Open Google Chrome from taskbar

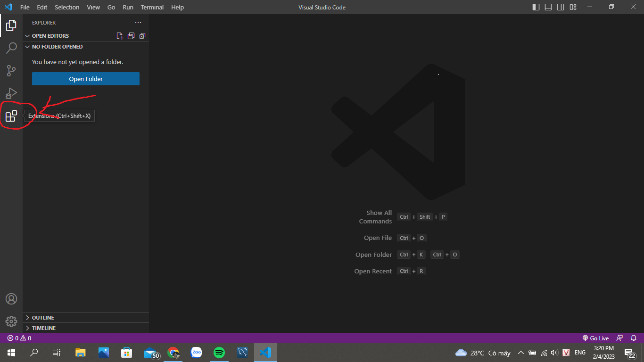(173, 353)
